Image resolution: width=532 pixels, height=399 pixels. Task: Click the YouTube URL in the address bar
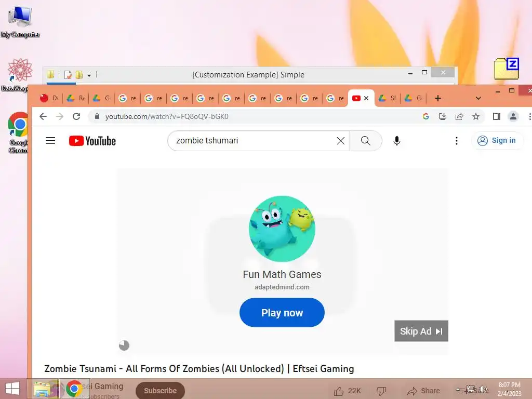(x=167, y=116)
